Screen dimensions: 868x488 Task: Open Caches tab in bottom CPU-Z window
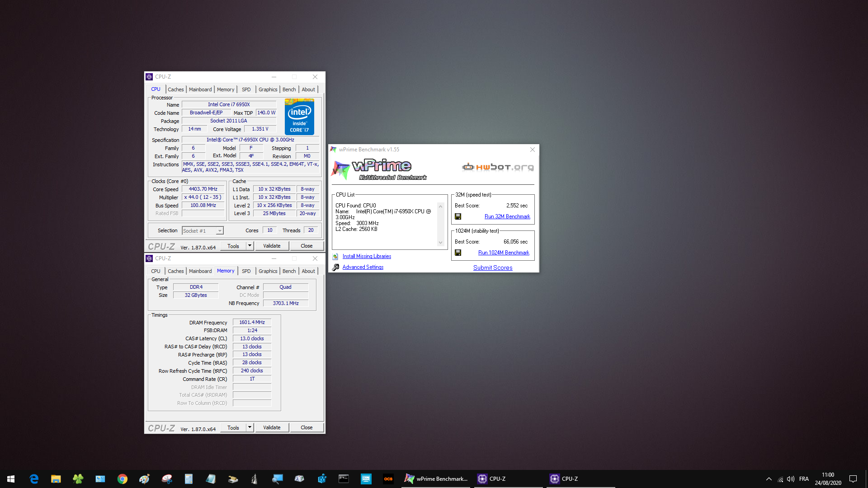176,271
